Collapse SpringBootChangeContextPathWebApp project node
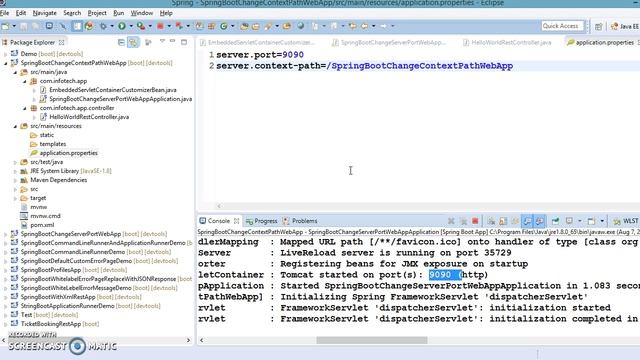The width and height of the screenshot is (640, 360). tap(5, 63)
